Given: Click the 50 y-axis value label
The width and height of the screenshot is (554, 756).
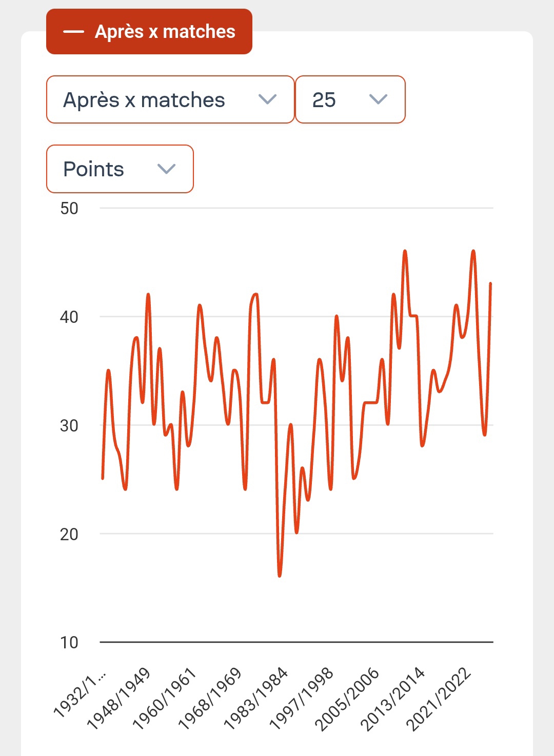Looking at the screenshot, I should click(69, 209).
